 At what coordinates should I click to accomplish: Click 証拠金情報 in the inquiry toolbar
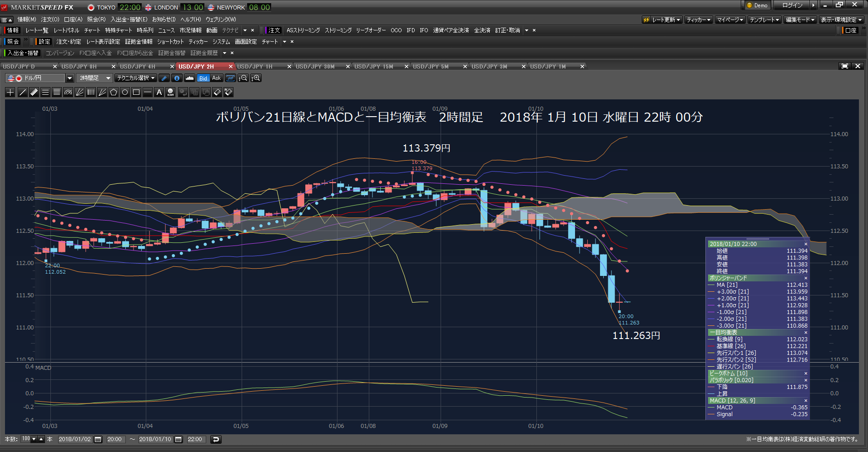pyautogui.click(x=139, y=42)
